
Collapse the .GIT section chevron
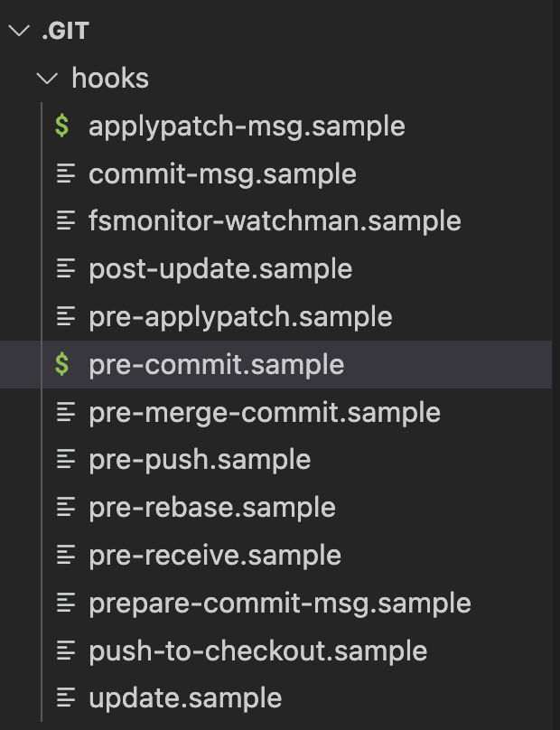(17, 32)
